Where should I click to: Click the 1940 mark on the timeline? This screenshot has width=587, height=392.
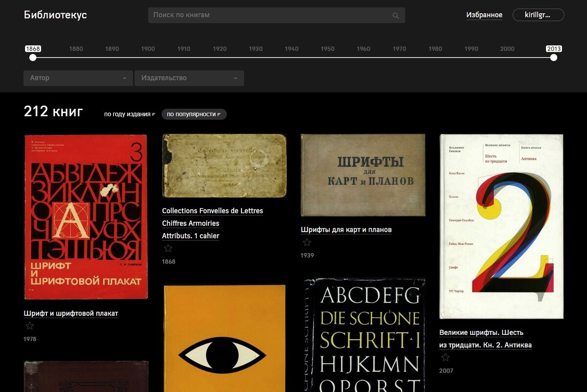click(x=292, y=49)
